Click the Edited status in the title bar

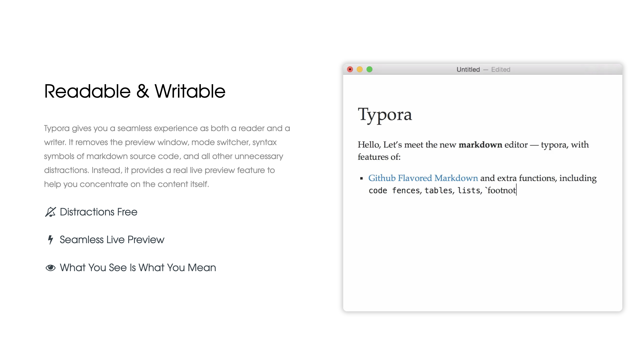point(500,69)
